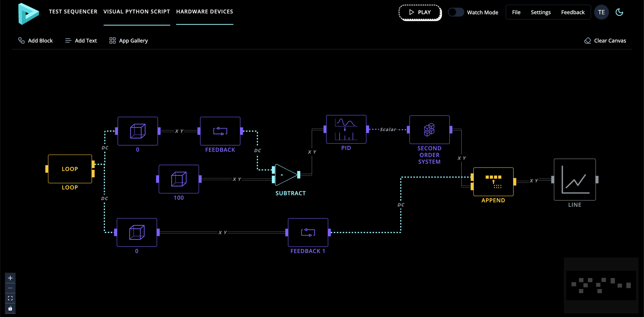Click the canvas minimap overview
Image resolution: width=644 pixels, height=317 pixels.
(601, 285)
